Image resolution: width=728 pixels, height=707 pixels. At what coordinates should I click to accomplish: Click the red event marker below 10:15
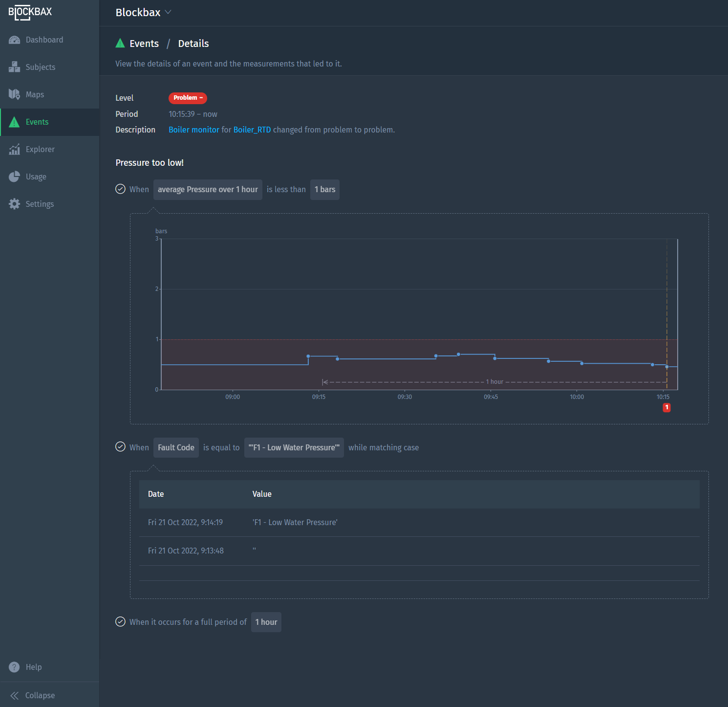click(666, 408)
